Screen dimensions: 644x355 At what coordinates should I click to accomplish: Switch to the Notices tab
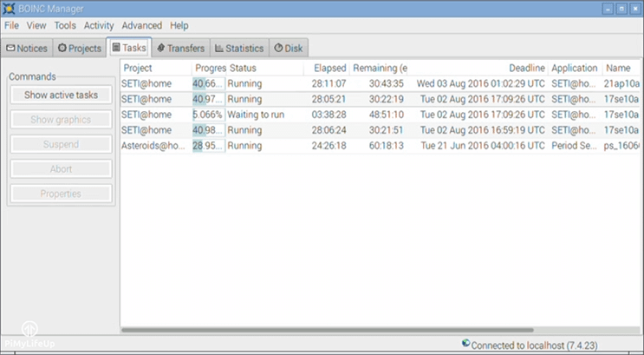click(27, 48)
